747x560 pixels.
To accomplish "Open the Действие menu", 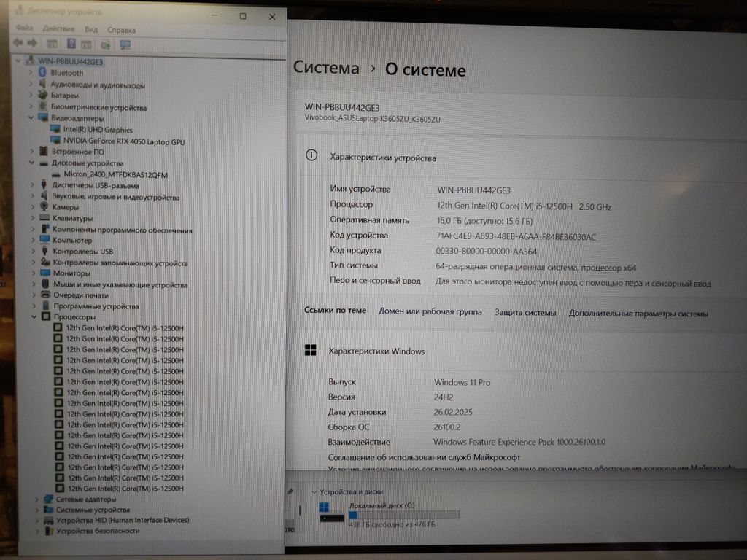I will (x=58, y=28).
